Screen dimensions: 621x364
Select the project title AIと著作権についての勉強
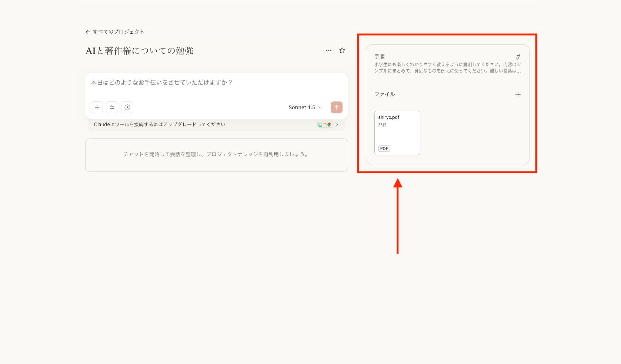[139, 50]
